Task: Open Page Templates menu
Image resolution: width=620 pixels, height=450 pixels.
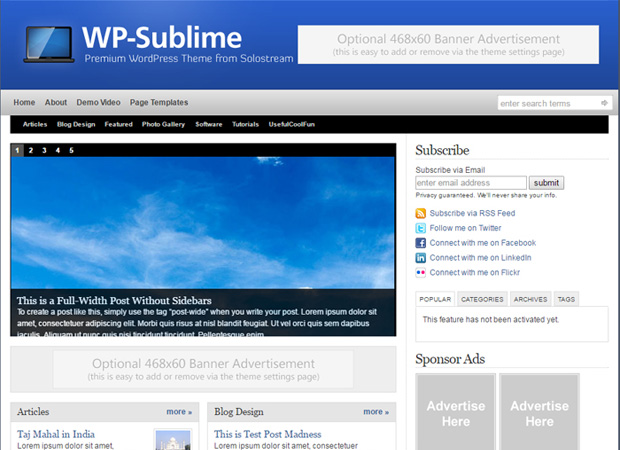Action: pyautogui.click(x=159, y=102)
